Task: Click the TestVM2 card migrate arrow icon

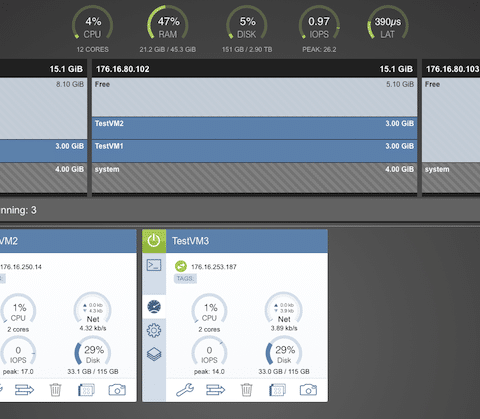Action: tap(25, 390)
